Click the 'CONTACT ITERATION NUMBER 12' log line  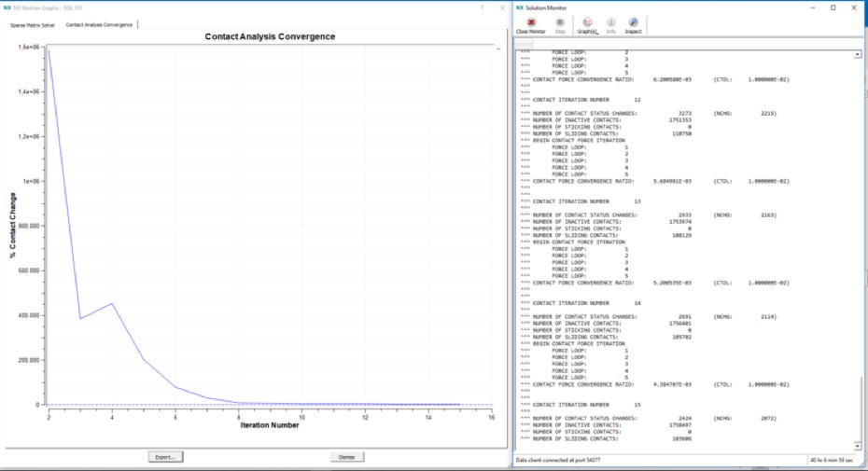(x=586, y=100)
